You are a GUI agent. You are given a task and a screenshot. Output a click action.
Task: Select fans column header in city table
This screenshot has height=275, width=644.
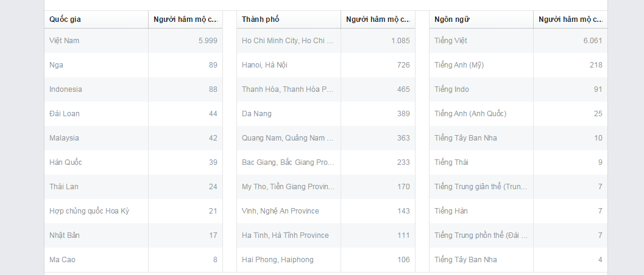click(x=378, y=19)
